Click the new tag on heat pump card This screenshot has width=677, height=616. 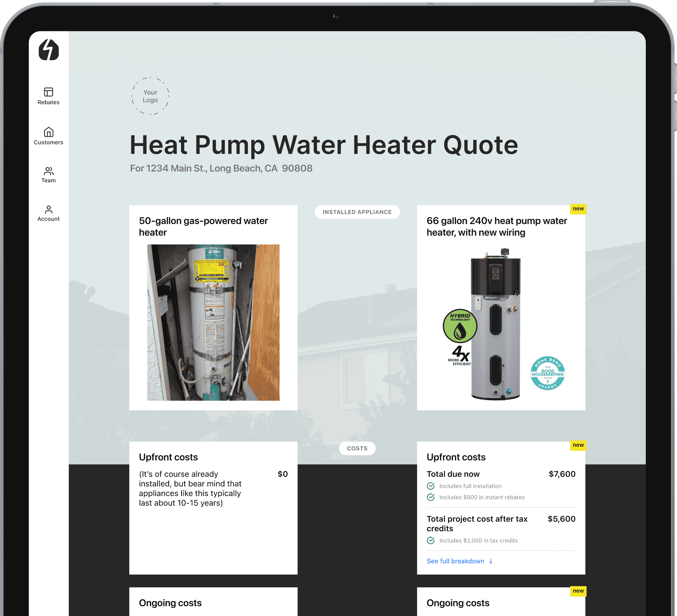(x=578, y=209)
